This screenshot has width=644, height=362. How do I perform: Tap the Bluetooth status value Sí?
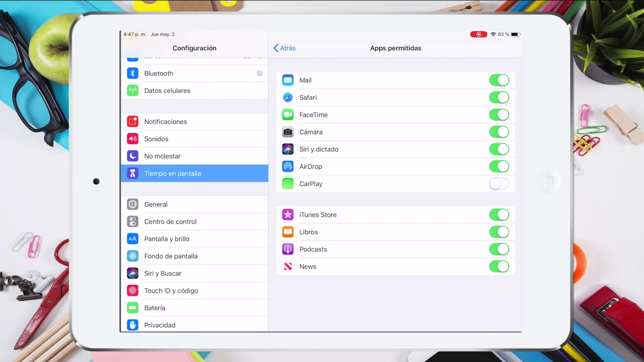(x=260, y=73)
